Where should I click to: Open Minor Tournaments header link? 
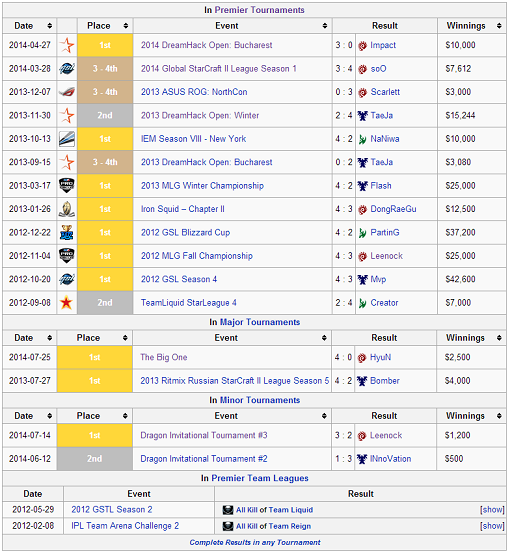pyautogui.click(x=260, y=400)
